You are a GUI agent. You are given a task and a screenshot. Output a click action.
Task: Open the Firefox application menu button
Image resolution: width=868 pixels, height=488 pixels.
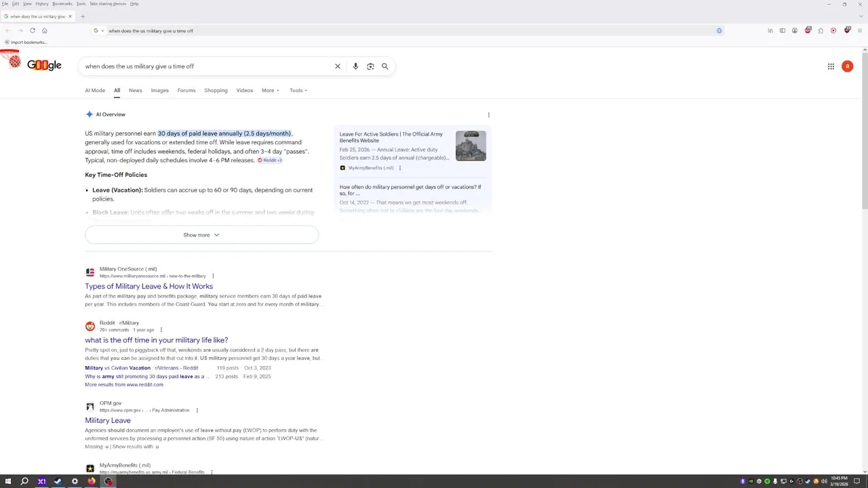tap(860, 30)
